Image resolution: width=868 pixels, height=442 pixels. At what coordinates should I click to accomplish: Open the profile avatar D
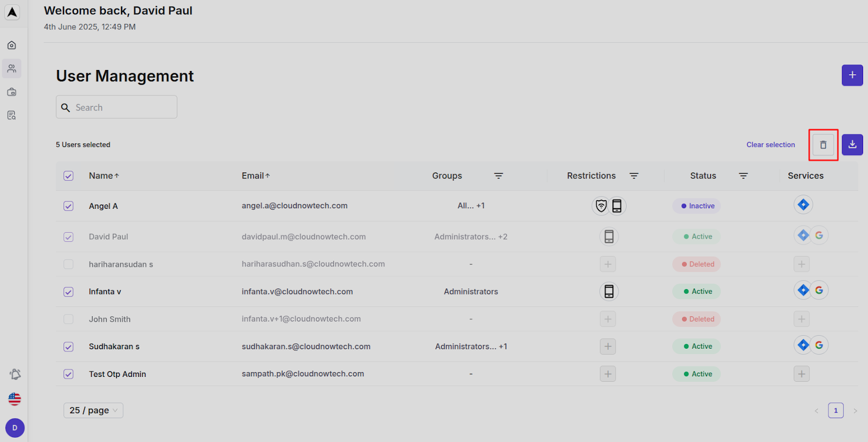(15, 428)
